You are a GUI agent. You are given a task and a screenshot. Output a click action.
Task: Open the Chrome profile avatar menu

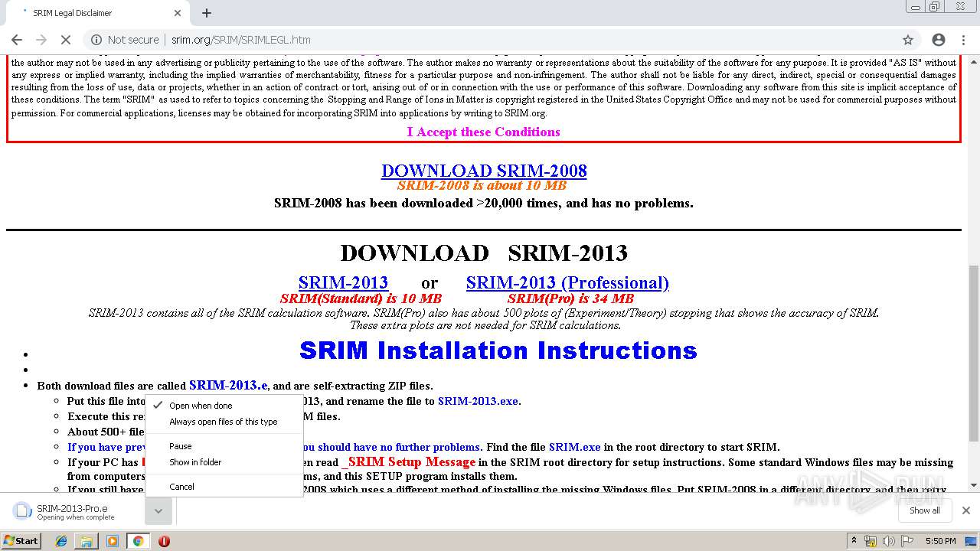click(939, 40)
